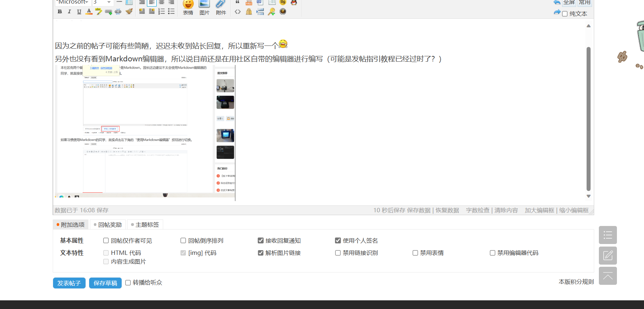
Task: Switch editor to 全屏 fullscreen mode
Action: click(569, 3)
